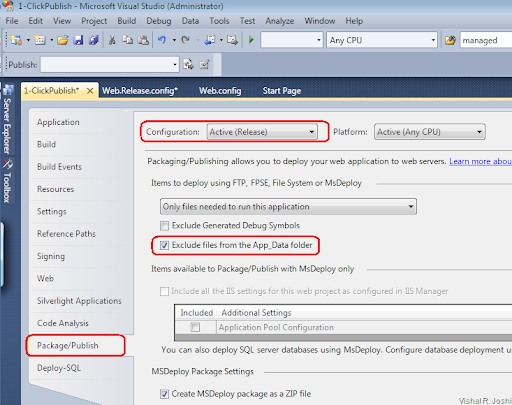The width and height of the screenshot is (512, 405).
Task: Click the New Project toolbar icon
Action: [x=16, y=40]
